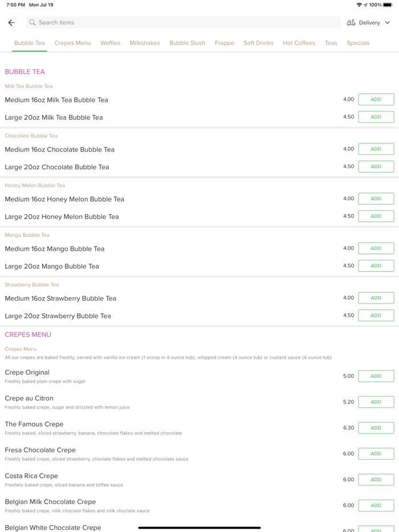Tap the delivery scooter icon
399x532 pixels.
(x=351, y=23)
